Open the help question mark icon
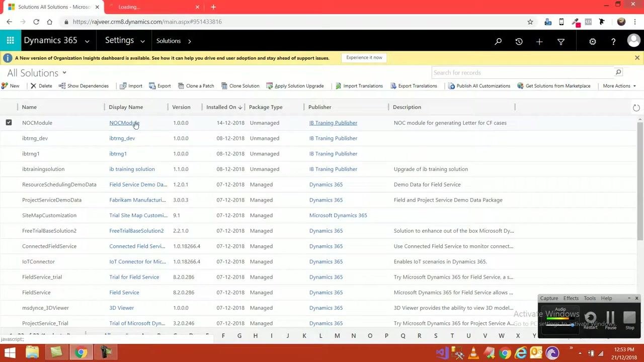 pos(613,41)
